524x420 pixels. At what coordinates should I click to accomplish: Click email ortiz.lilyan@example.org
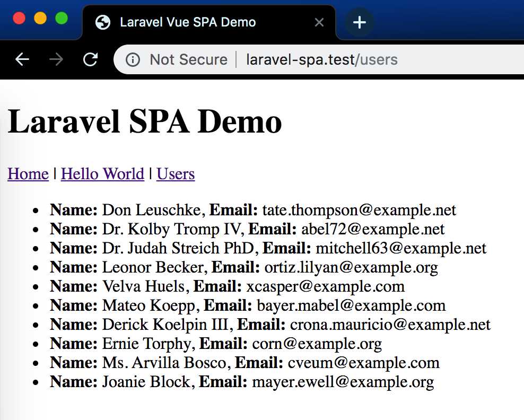tap(351, 267)
